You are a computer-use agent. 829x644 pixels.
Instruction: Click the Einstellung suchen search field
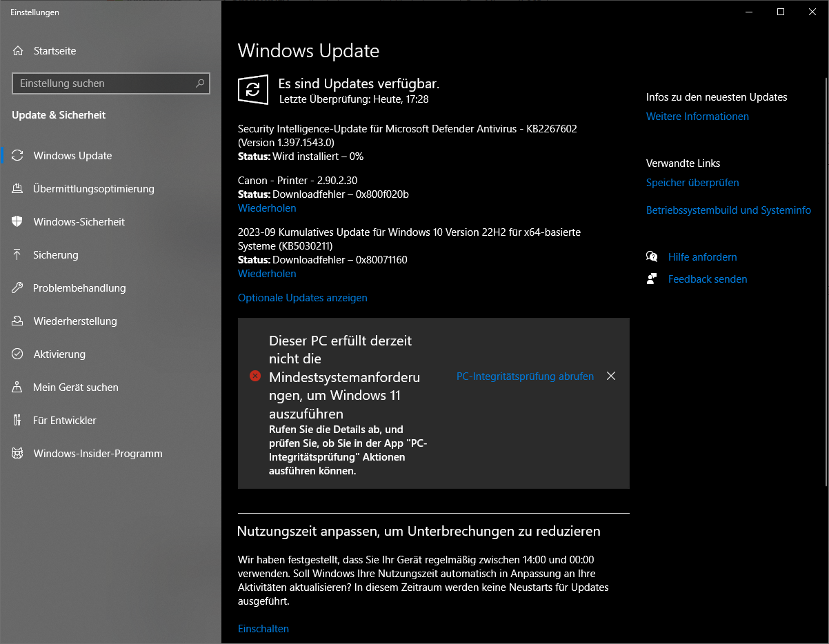tap(110, 83)
